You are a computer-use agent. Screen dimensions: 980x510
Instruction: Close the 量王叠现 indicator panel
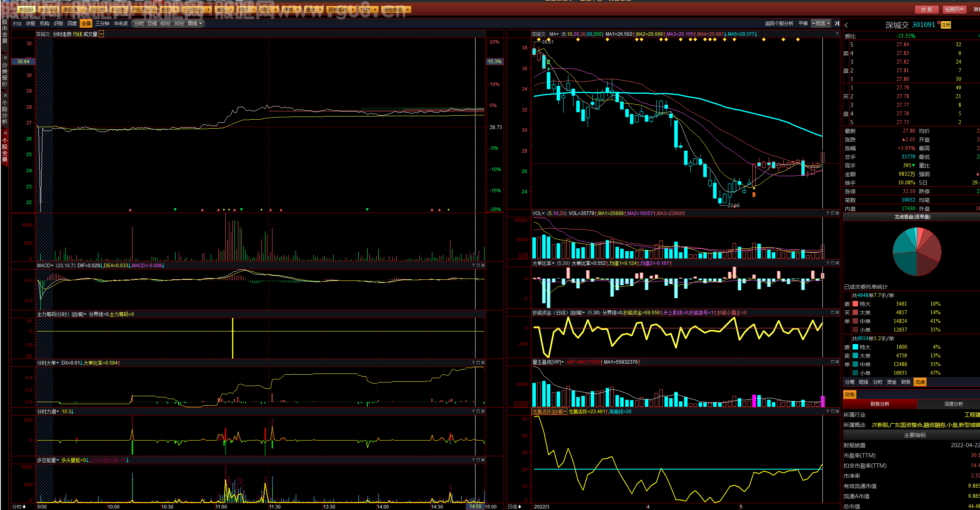coord(837,362)
